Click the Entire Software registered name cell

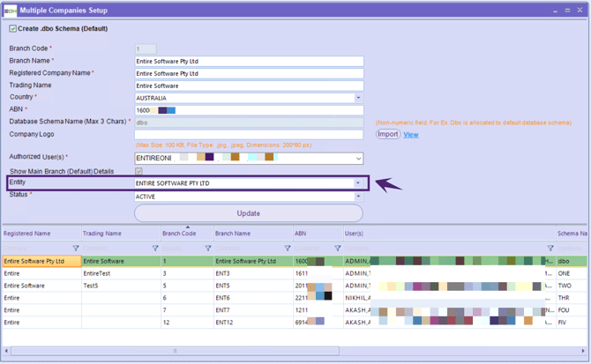[x=41, y=286]
